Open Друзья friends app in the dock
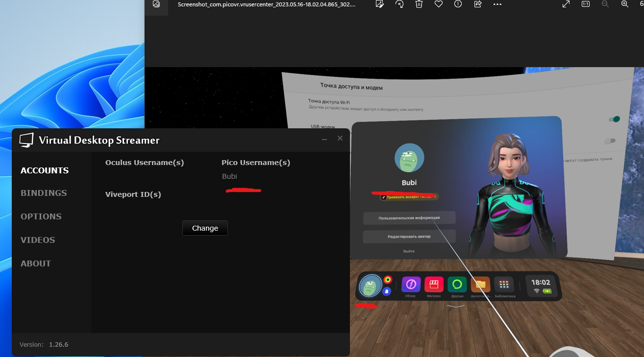Viewport: 644px width, 357px height. click(457, 285)
